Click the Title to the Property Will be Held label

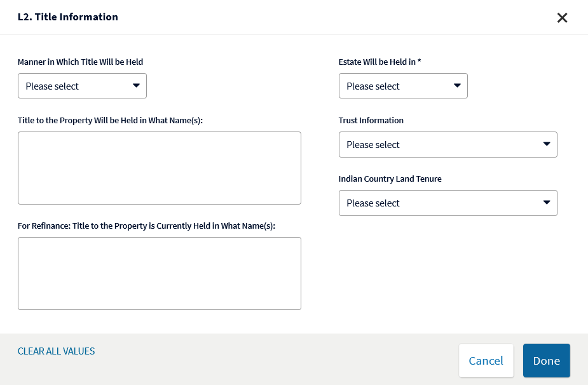110,120
